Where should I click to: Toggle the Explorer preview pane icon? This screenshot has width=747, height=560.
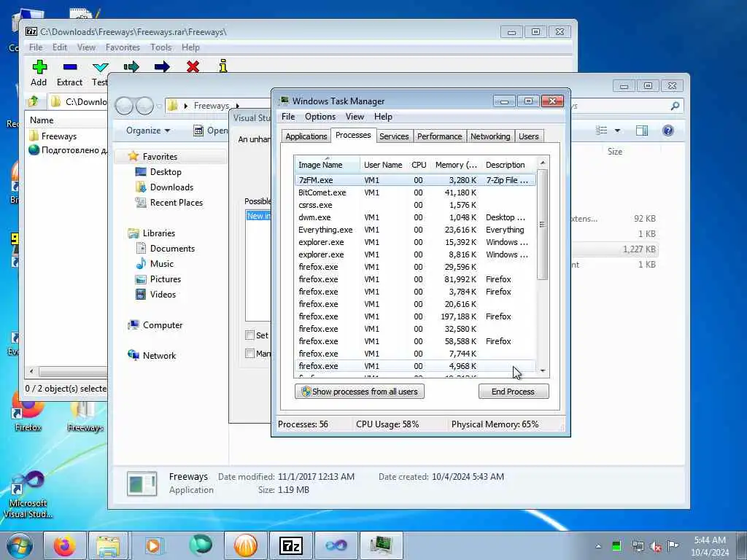(642, 131)
